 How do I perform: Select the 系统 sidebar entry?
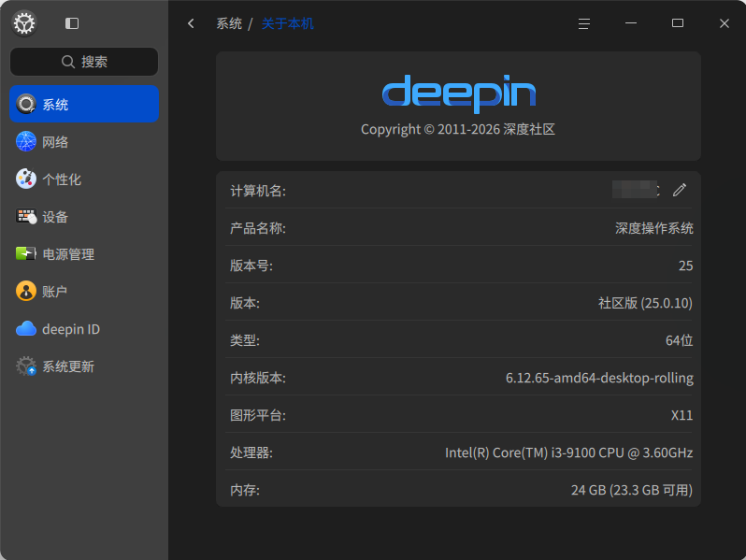tap(84, 104)
